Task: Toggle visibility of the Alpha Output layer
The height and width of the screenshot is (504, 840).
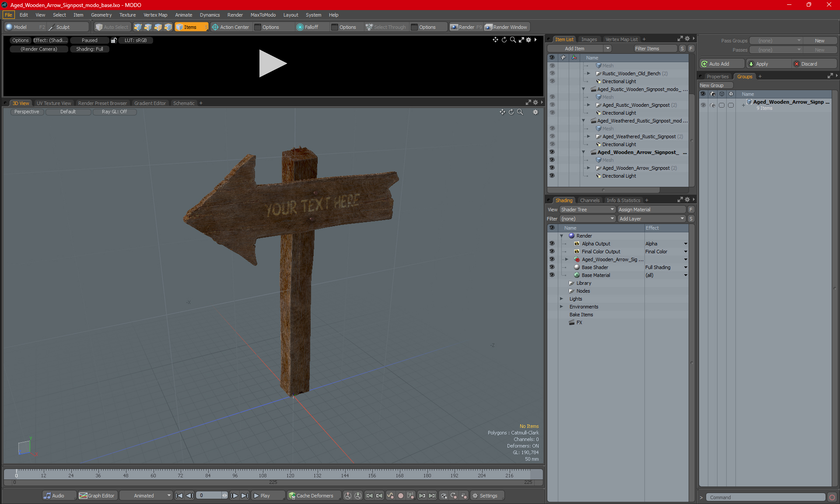Action: (x=552, y=244)
